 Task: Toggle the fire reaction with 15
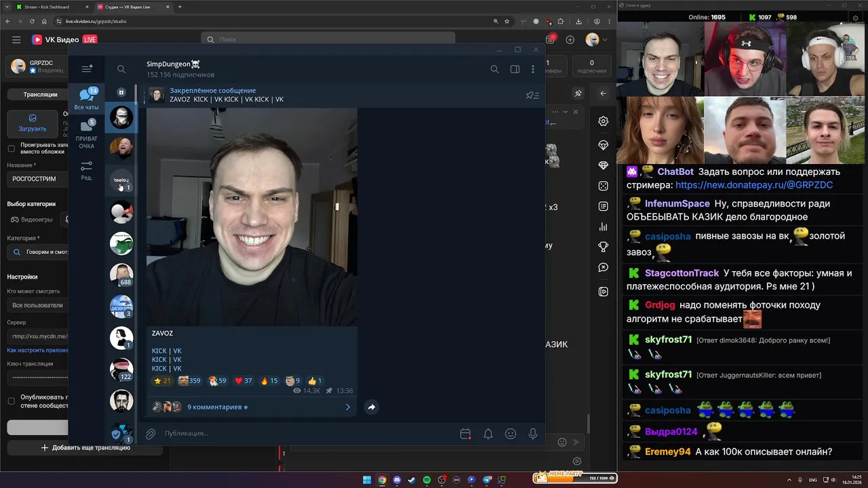[x=269, y=381]
